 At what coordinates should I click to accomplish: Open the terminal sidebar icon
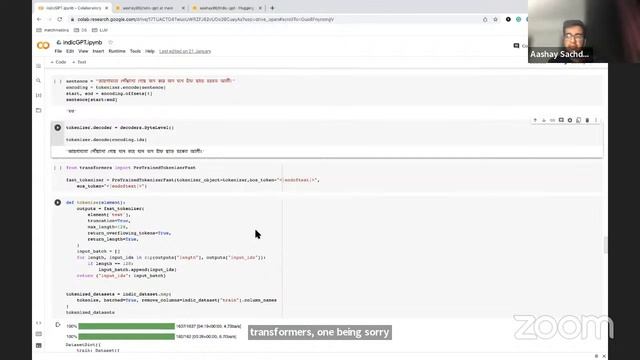(x=39, y=345)
